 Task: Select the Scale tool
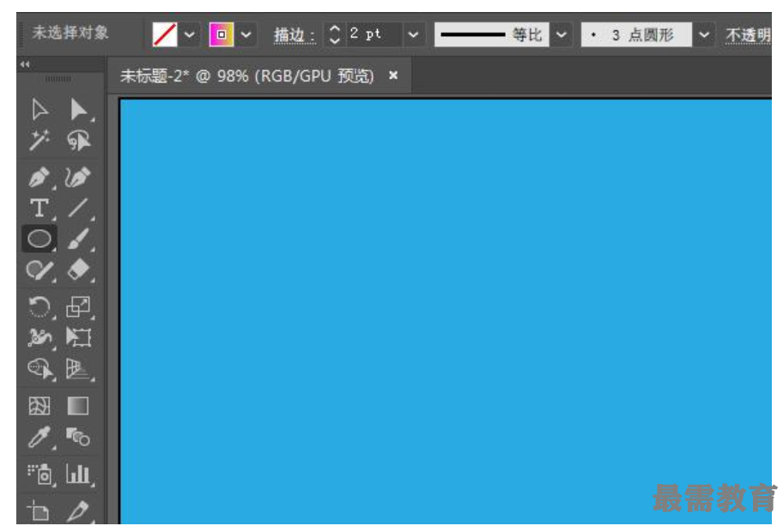(78, 306)
